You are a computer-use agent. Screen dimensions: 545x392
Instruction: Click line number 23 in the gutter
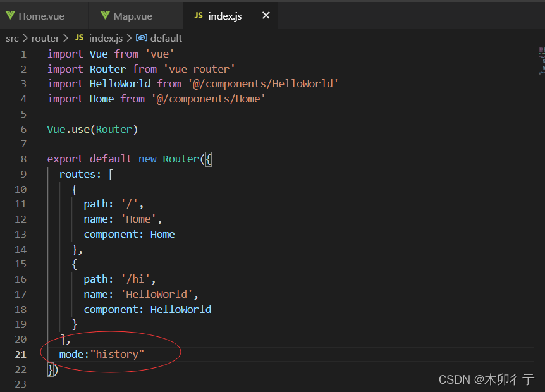pyautogui.click(x=20, y=384)
